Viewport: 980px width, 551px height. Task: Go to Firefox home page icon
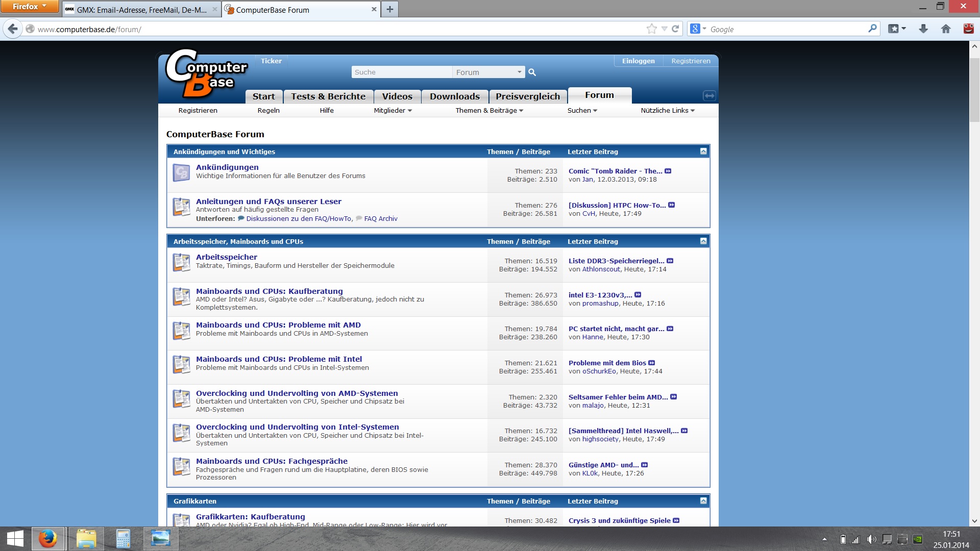pos(946,29)
